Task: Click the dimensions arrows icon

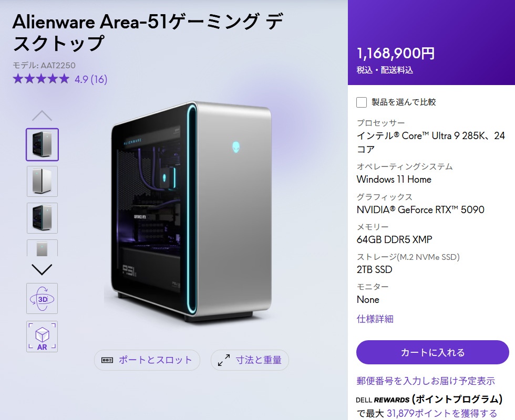Action: [224, 360]
